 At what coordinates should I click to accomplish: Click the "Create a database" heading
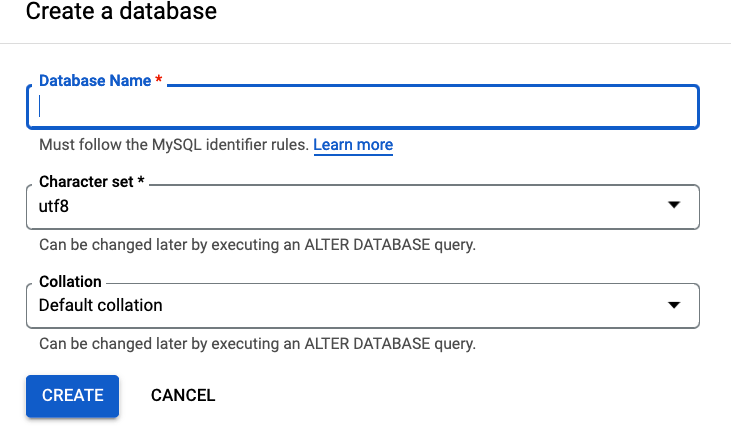coord(121,13)
